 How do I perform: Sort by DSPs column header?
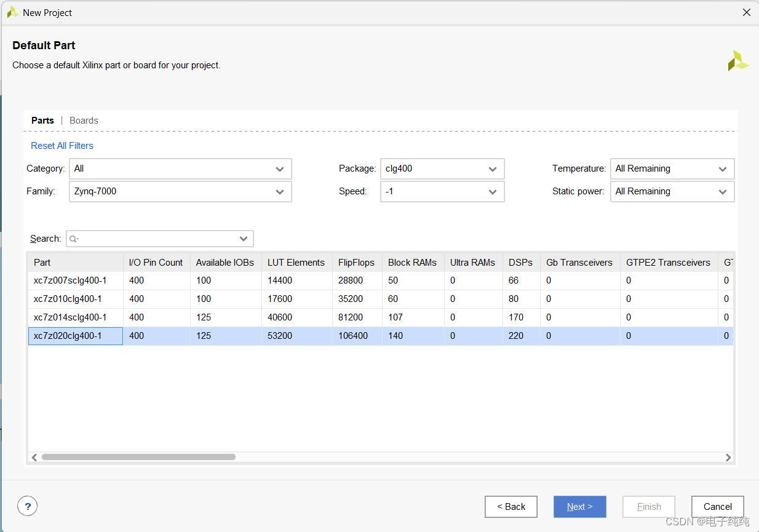point(522,263)
